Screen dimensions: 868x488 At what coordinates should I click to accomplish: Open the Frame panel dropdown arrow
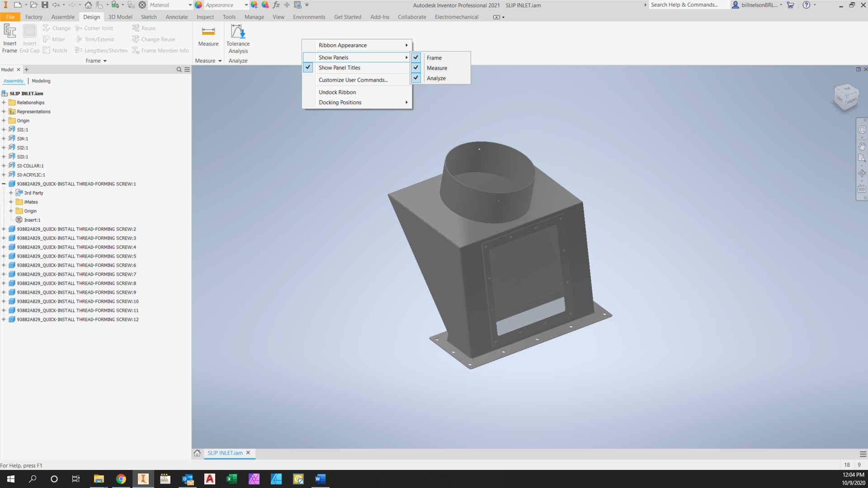tap(105, 61)
